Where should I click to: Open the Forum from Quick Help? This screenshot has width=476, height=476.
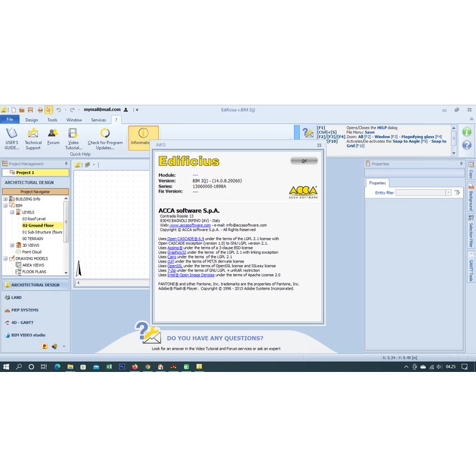[53, 136]
